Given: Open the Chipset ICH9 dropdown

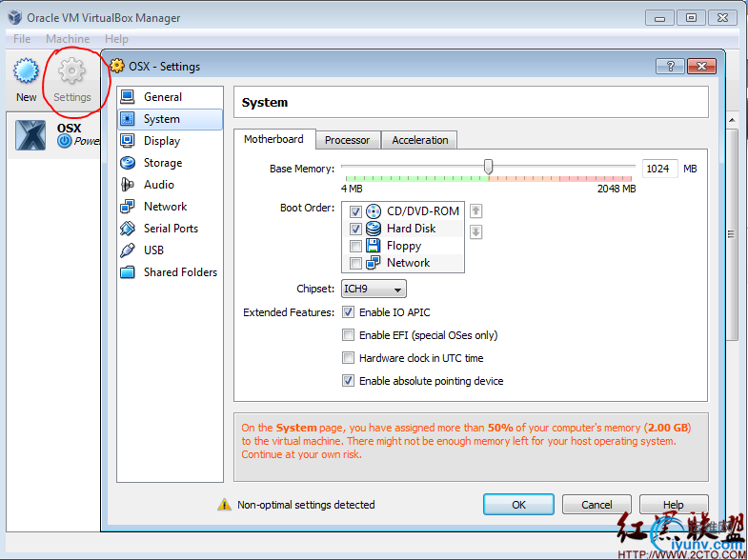Looking at the screenshot, I should (374, 289).
